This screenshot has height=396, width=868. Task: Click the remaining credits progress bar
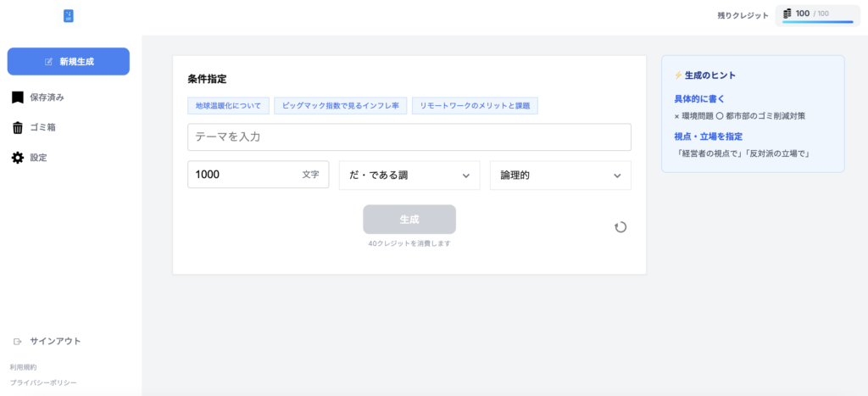tap(817, 22)
